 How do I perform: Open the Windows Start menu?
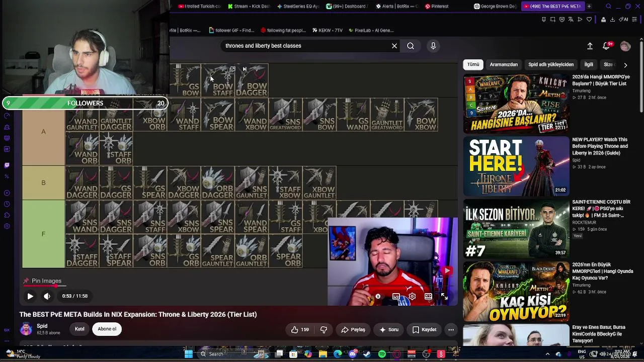pyautogui.click(x=189, y=354)
